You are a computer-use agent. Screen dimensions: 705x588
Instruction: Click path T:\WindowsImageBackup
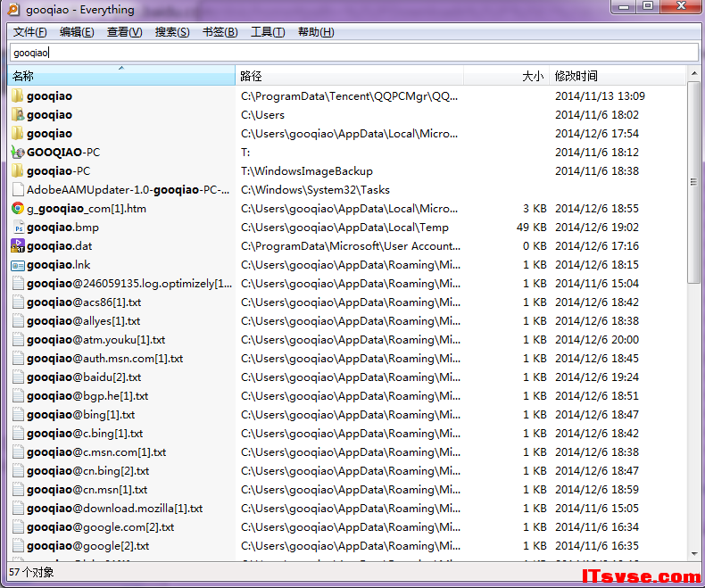pos(307,171)
